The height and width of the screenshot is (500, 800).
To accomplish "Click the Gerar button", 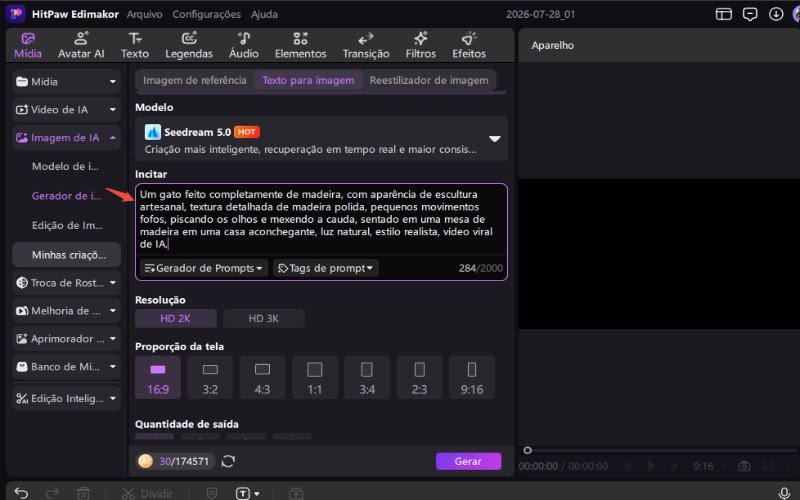I will [x=468, y=461].
